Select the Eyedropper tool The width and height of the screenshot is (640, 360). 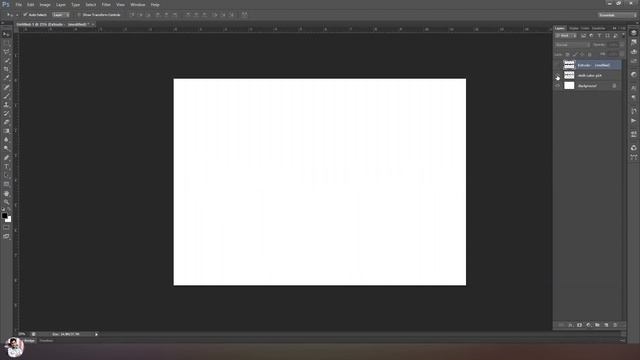6,78
